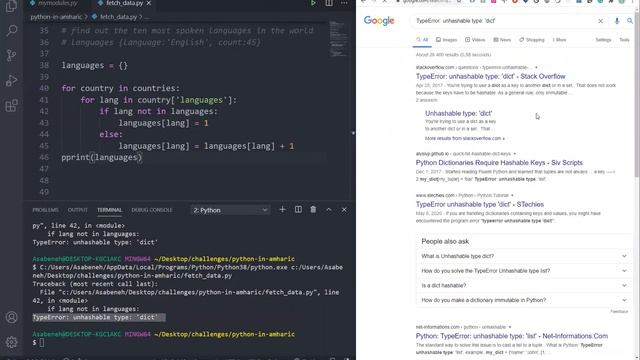Open the 'Unhashable type: 'dict'' sub-result link
The height and width of the screenshot is (360, 640).
pyautogui.click(x=458, y=113)
